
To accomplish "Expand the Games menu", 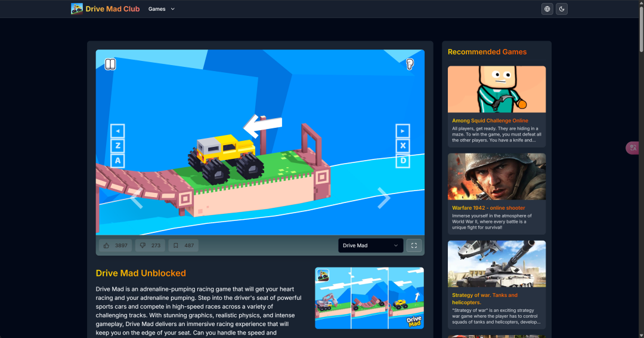I will click(162, 8).
